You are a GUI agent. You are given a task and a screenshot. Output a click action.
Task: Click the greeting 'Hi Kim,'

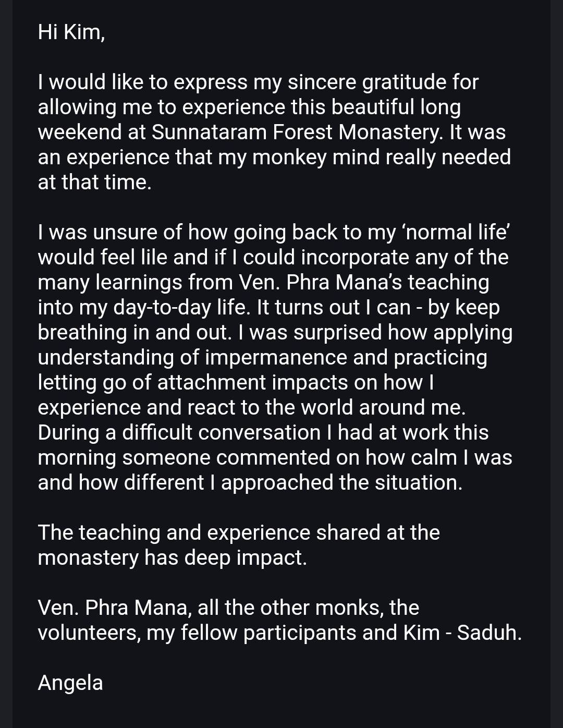(x=71, y=32)
